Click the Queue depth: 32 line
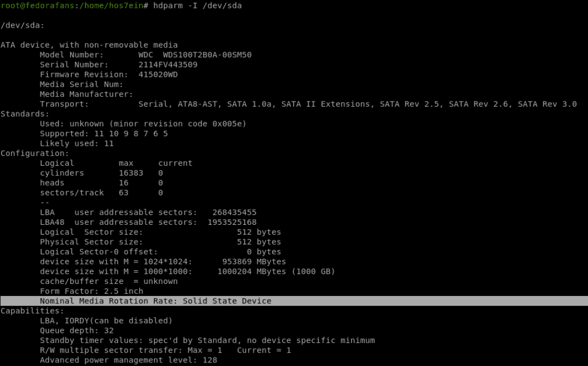Screen dimensions: 588x366 tap(76, 331)
